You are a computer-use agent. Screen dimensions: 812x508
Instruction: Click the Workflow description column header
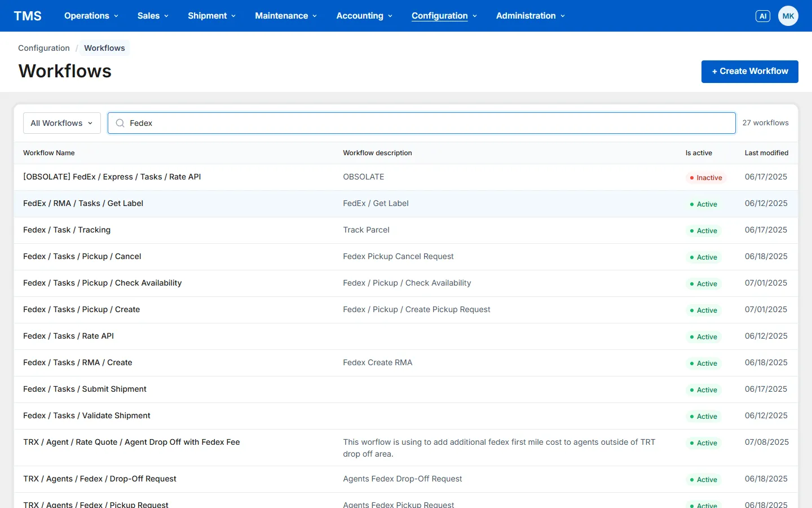coord(377,153)
